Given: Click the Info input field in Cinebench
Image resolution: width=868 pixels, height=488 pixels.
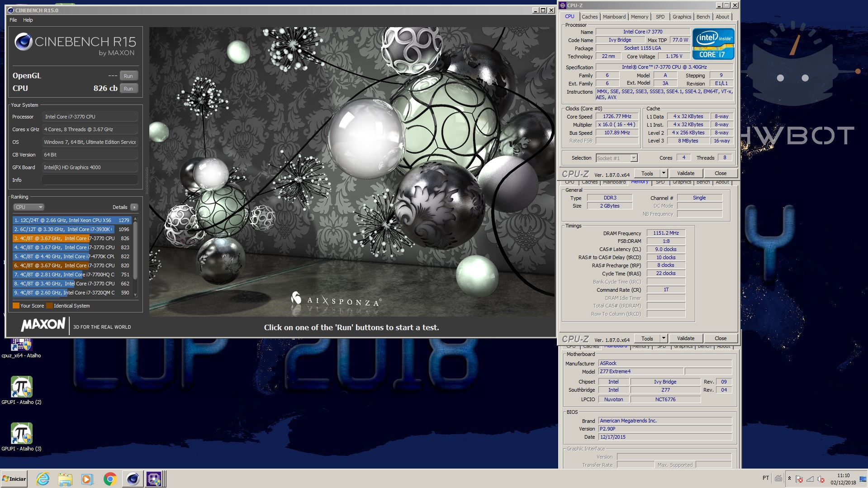Looking at the screenshot, I should [x=90, y=180].
